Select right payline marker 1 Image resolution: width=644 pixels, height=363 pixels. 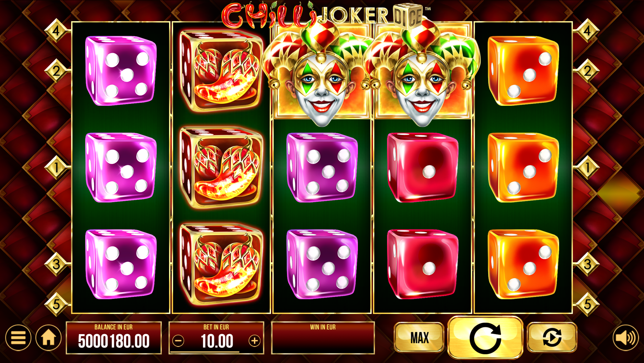point(587,167)
